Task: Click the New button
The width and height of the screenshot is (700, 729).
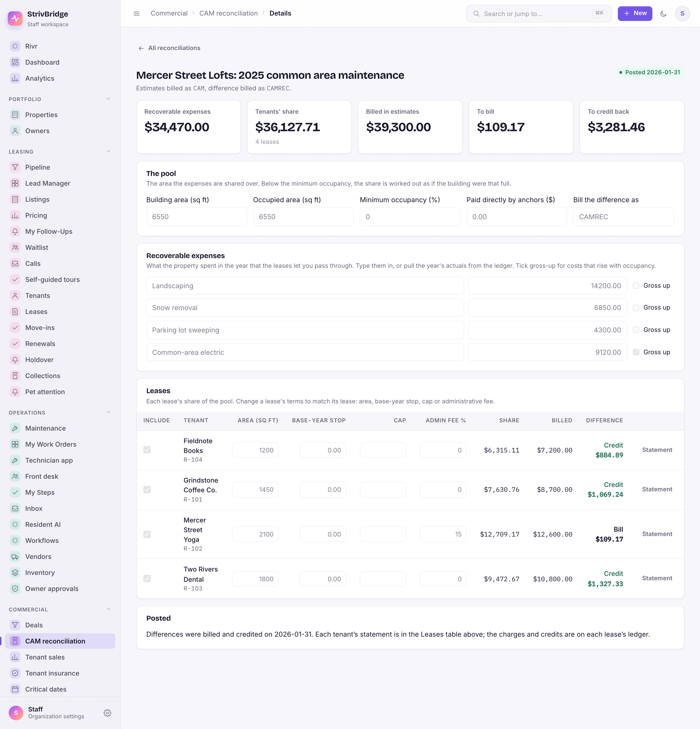Action: click(x=635, y=14)
